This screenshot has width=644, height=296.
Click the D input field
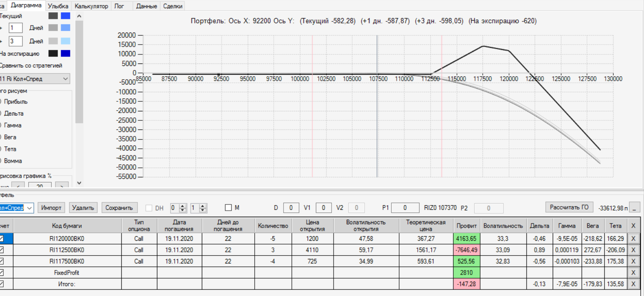click(x=291, y=208)
